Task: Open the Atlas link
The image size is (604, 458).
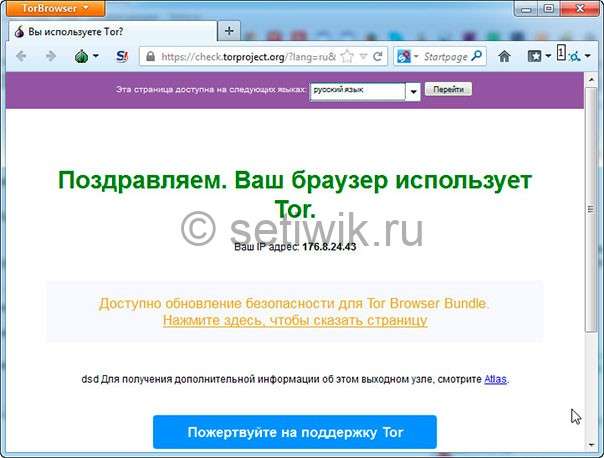Action: [x=495, y=379]
